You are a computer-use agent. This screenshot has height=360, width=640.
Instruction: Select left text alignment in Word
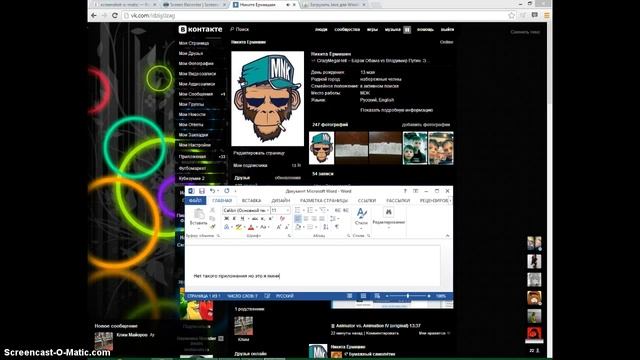coord(298,218)
